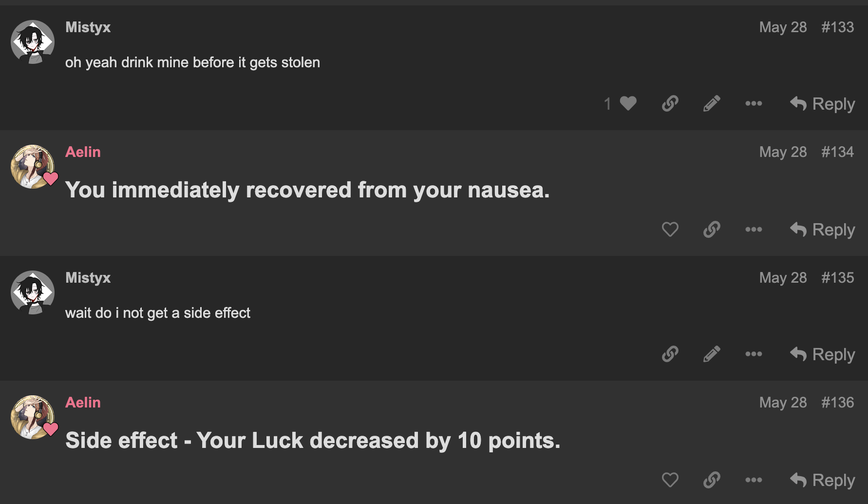
Task: Copy link icon on post #135
Action: tap(670, 354)
